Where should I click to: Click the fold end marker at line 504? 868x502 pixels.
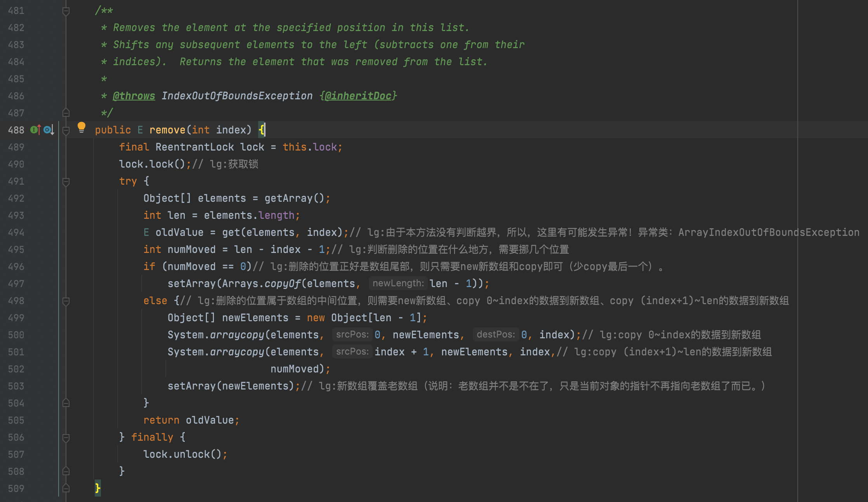pyautogui.click(x=66, y=403)
